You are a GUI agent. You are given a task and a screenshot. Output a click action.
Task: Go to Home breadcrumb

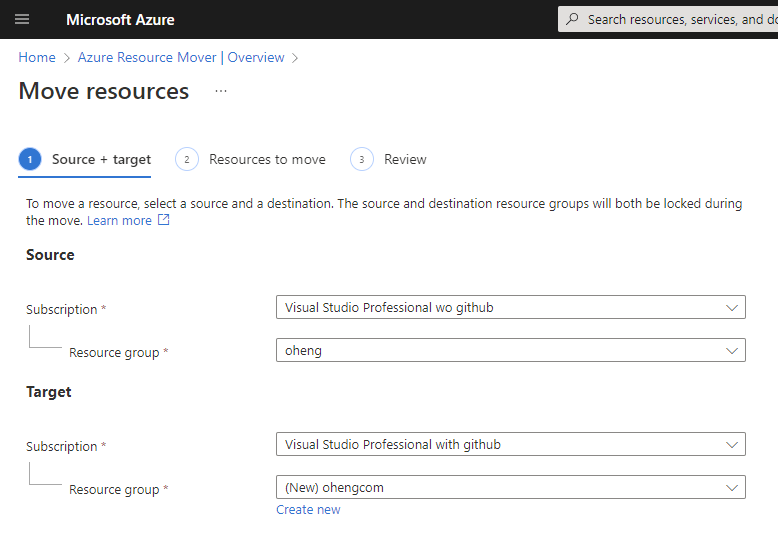tap(37, 58)
